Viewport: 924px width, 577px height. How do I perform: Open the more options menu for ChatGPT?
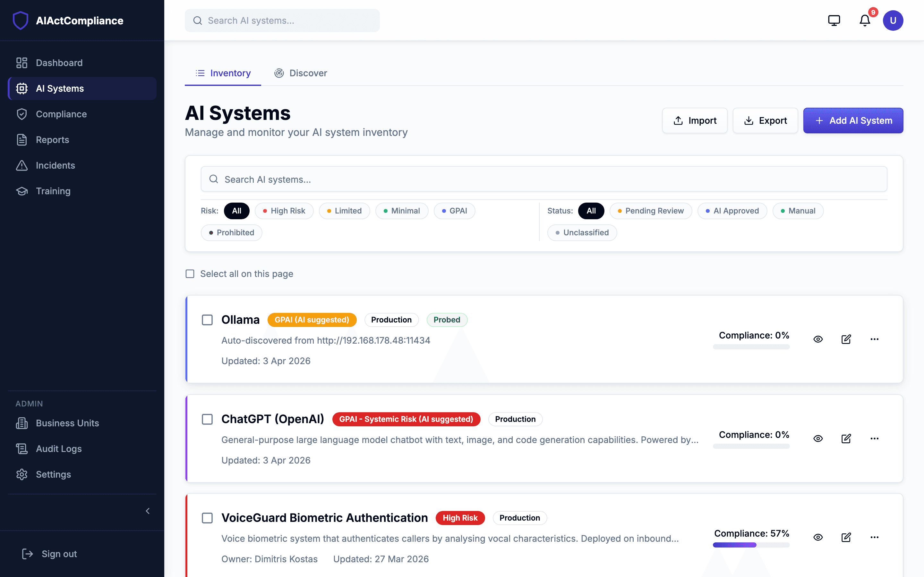874,439
